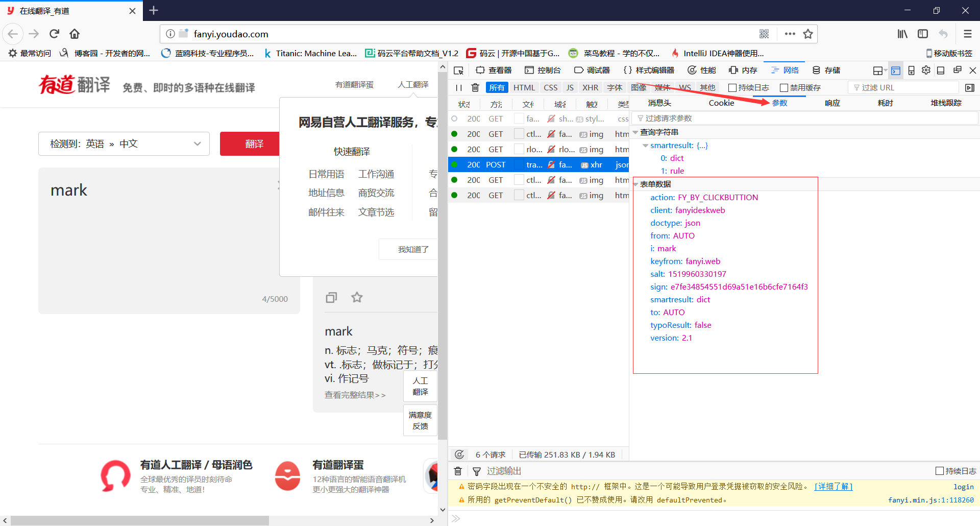
Task: Favorite the translation result star
Action: 357,297
